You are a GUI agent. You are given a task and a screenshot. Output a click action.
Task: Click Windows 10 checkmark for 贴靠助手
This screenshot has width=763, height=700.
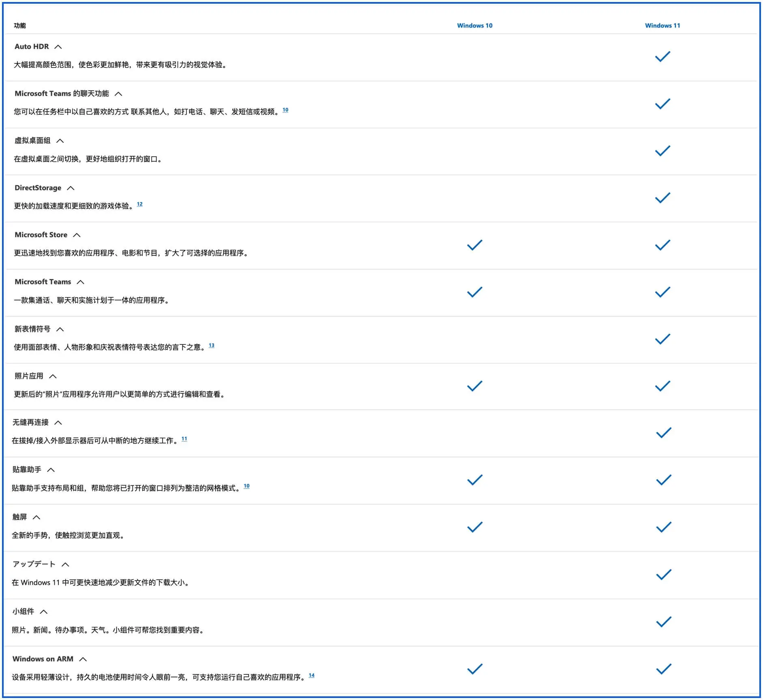coord(475,480)
